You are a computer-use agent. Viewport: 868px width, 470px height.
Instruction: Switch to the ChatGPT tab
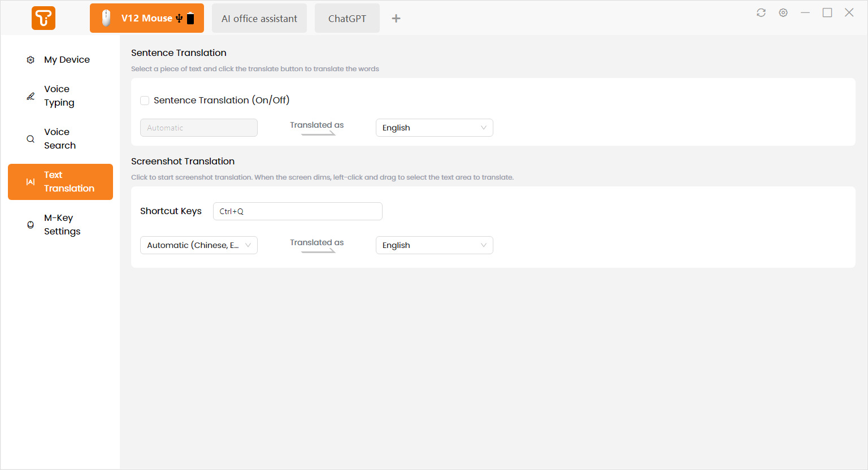coord(347,19)
